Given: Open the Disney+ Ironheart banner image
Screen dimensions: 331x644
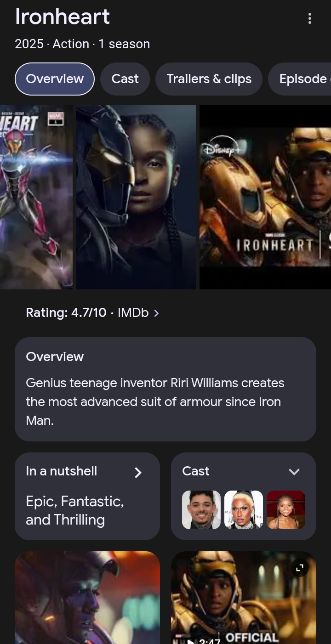Looking at the screenshot, I should coord(265,197).
